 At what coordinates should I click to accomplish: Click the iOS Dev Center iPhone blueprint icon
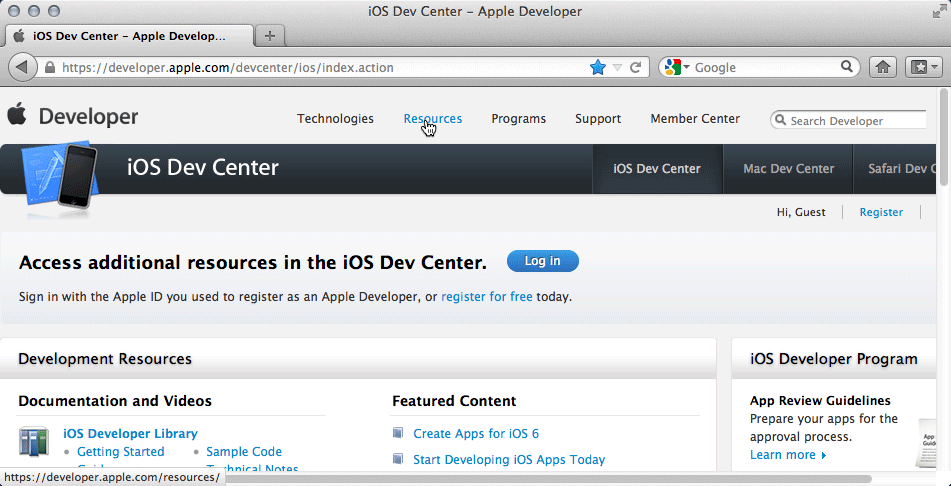tap(59, 176)
